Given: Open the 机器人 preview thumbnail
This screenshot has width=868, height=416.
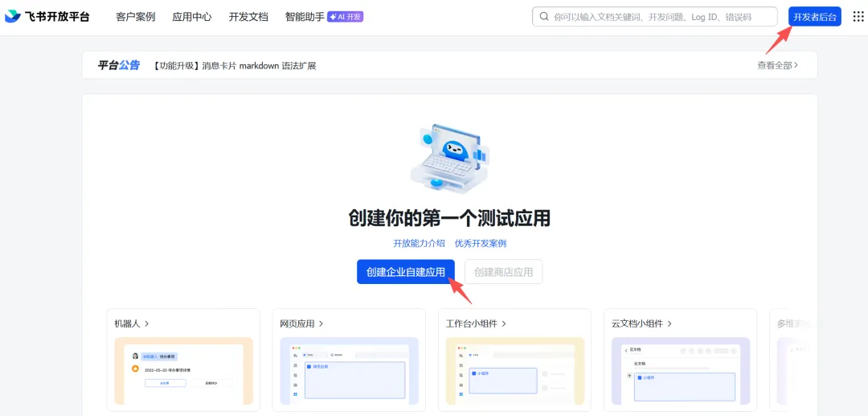Looking at the screenshot, I should pos(183,371).
